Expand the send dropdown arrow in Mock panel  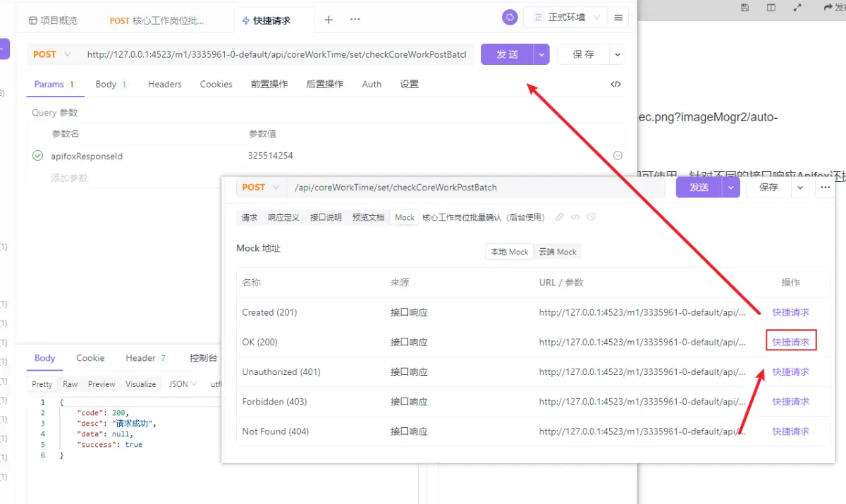click(x=732, y=188)
